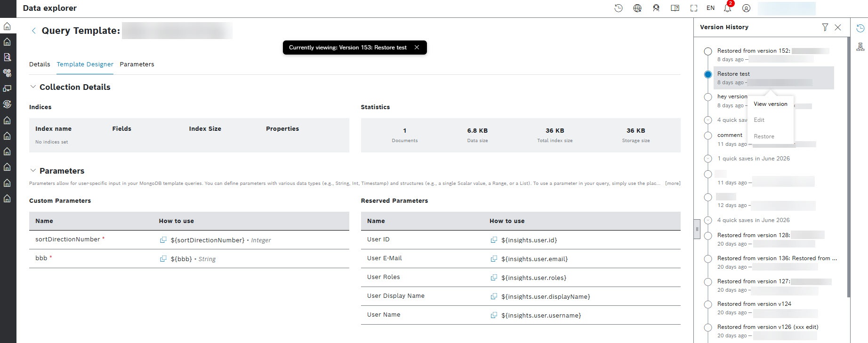Screen dimensions: 868x343
Task: Expand 4 quick saves in June 2026
Action: [708, 220]
